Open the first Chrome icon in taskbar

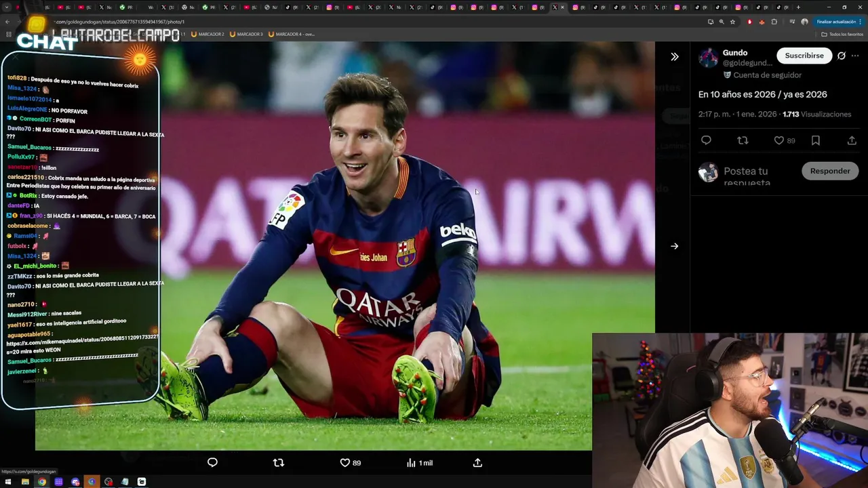pyautogui.click(x=42, y=482)
